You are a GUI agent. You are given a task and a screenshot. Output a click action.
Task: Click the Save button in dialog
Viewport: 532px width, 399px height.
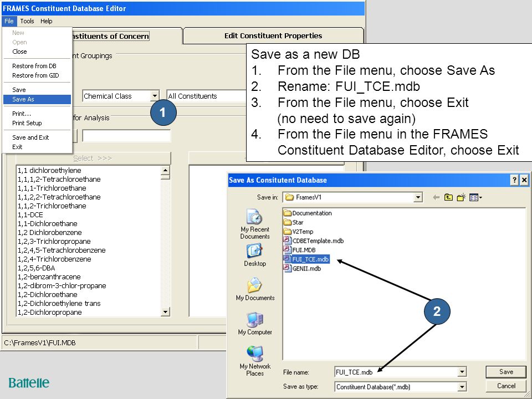point(506,371)
